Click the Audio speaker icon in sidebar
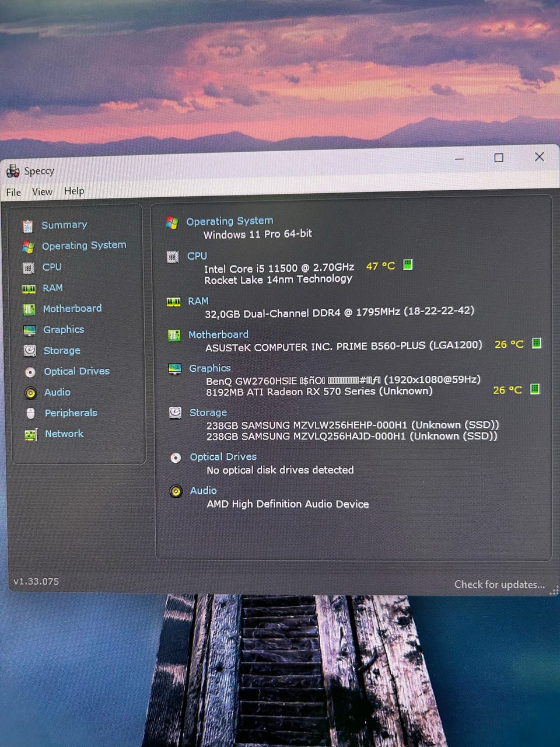The image size is (560, 747). (31, 393)
